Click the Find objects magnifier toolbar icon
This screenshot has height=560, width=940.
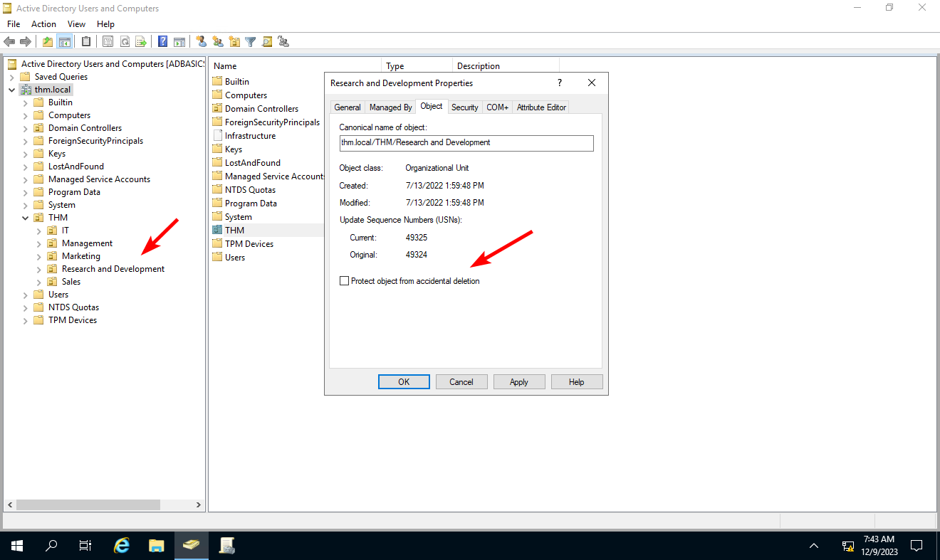coord(267,42)
